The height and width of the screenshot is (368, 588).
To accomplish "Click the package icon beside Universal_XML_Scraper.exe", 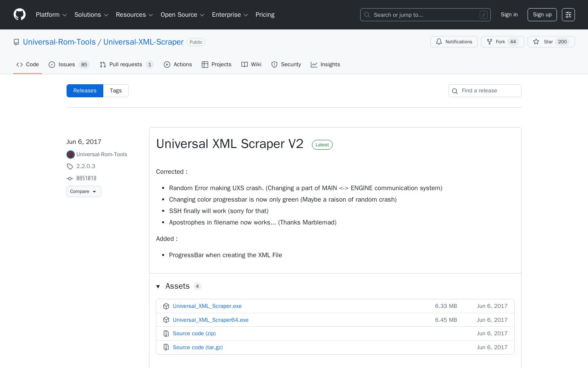I will pyautogui.click(x=166, y=306).
